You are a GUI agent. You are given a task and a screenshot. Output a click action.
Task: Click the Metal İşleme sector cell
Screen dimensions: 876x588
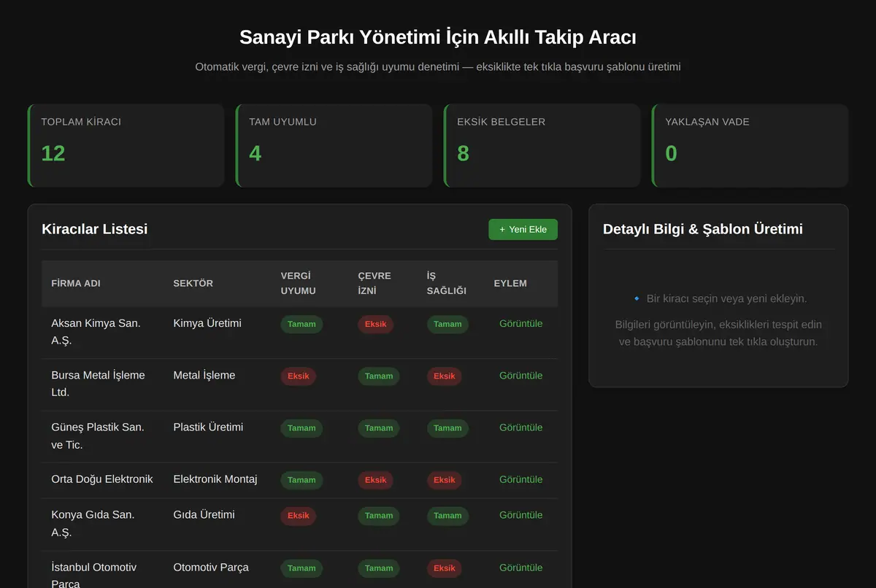click(x=204, y=375)
